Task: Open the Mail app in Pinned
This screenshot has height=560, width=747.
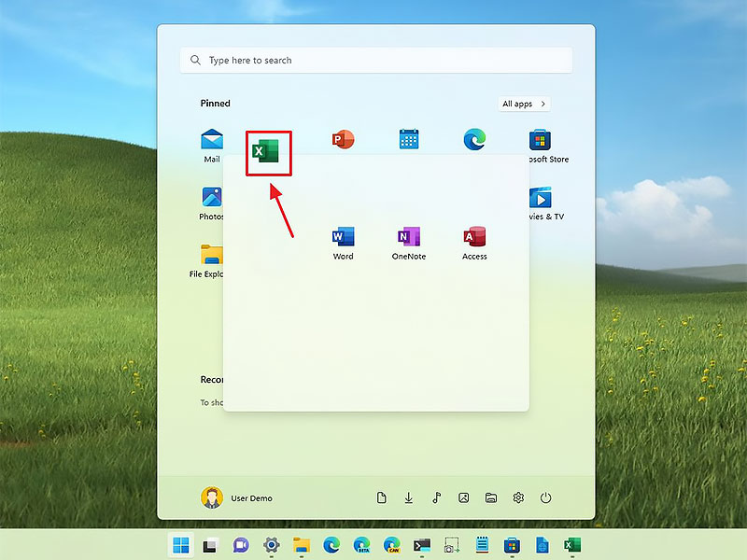Action: point(212,147)
